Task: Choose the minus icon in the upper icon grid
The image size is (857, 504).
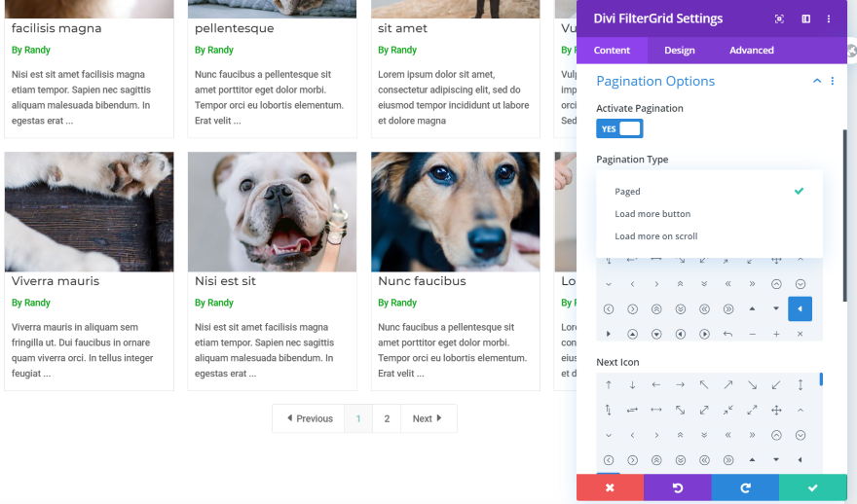Action: (752, 334)
